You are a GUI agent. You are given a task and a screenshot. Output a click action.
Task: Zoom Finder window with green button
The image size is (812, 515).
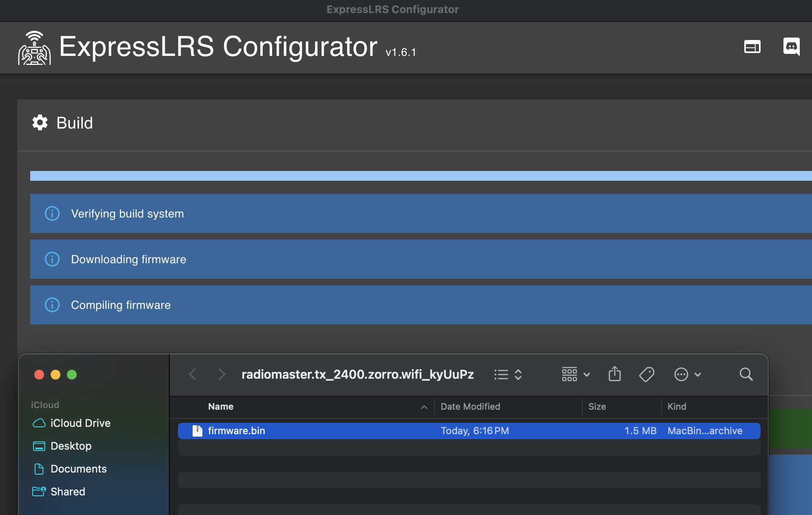(x=72, y=375)
